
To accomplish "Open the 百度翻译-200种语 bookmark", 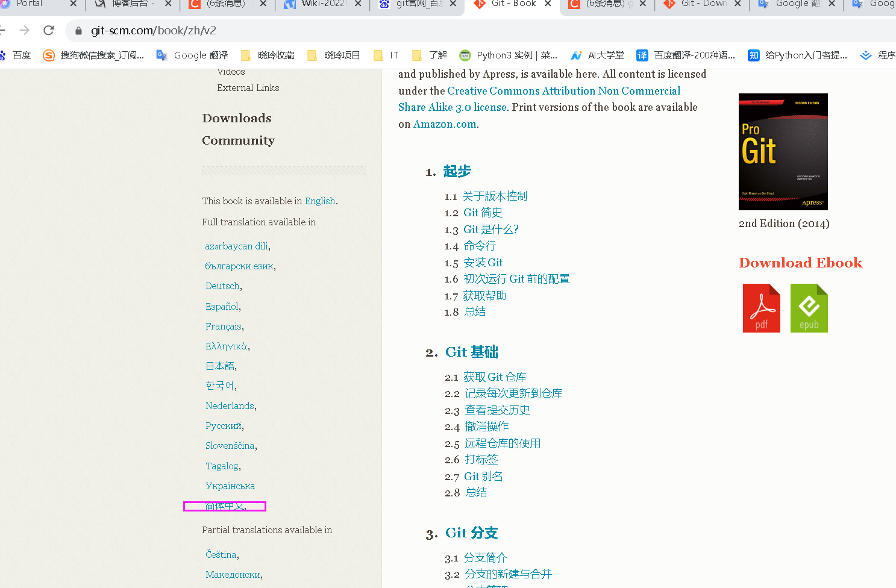I will click(x=686, y=55).
